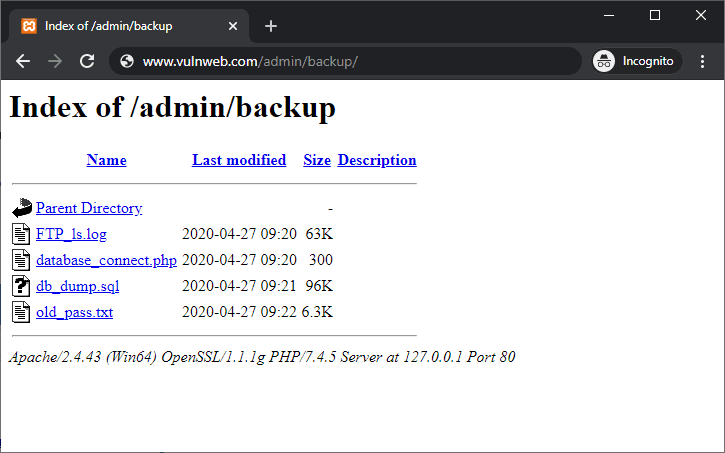This screenshot has height=453, width=725.
Task: Open the database_connect.php file link
Action: 106,260
